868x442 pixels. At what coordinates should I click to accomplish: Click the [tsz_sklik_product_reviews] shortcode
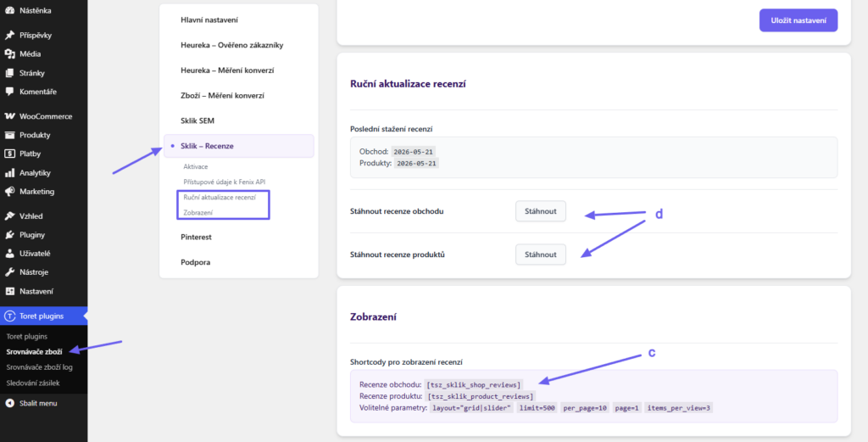point(480,396)
